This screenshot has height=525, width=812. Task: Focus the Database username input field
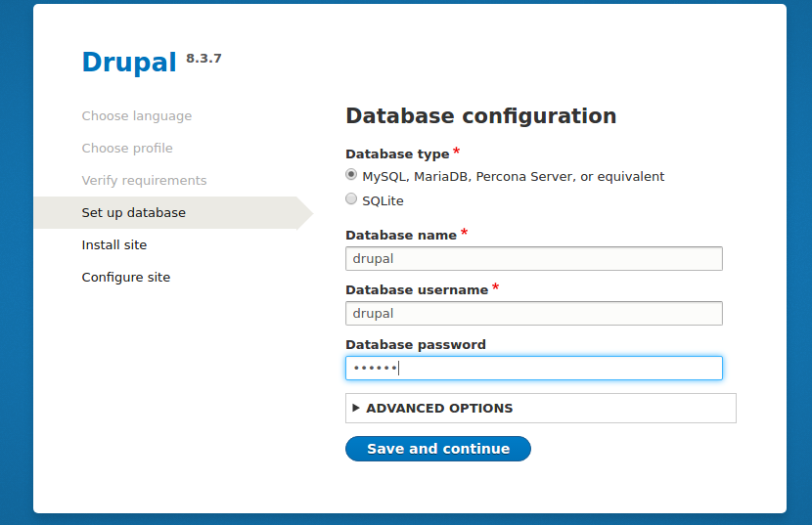click(534, 313)
